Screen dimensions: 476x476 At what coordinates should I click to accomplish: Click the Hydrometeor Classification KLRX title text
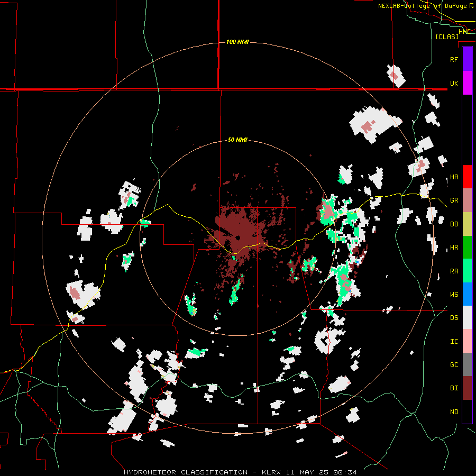pyautogui.click(x=240, y=472)
